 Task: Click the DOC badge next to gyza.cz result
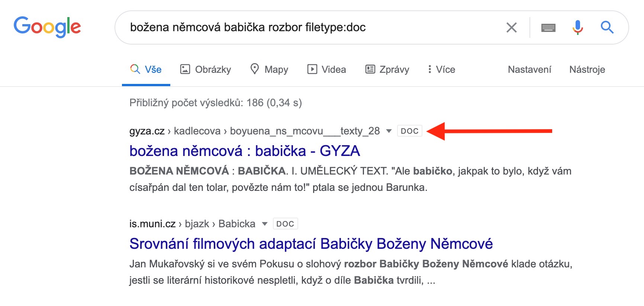(x=409, y=131)
